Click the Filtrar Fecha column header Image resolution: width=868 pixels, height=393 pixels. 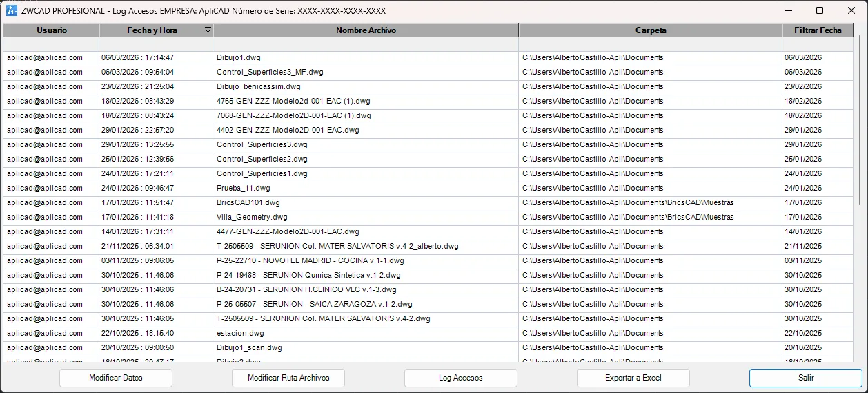coord(818,30)
